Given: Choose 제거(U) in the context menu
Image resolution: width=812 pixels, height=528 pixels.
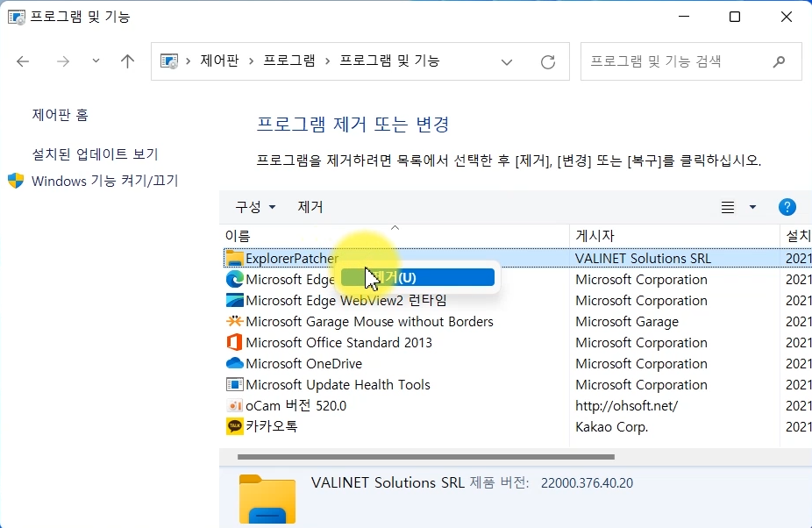Looking at the screenshot, I should click(417, 278).
